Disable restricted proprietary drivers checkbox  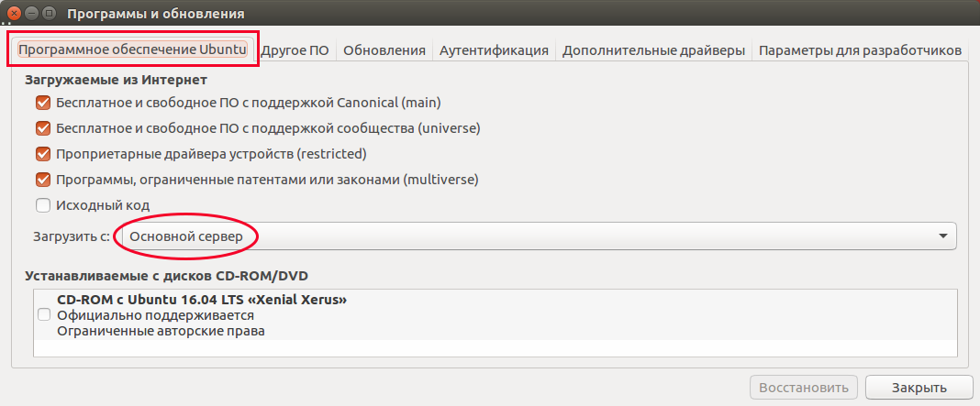pos(43,154)
